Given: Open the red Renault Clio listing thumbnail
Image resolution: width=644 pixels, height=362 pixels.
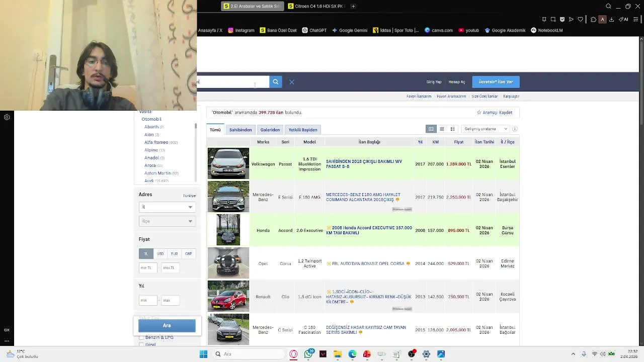Looking at the screenshot, I should 228,296.
